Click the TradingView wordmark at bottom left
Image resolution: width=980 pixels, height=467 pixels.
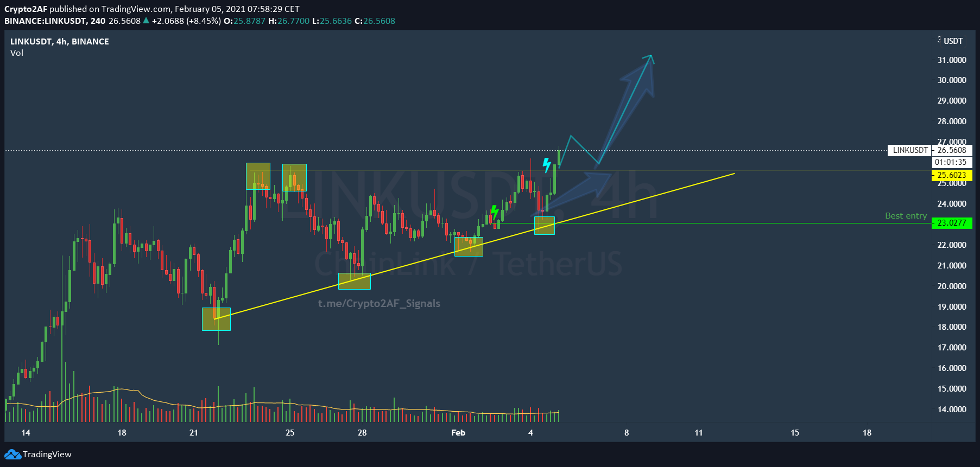47,455
